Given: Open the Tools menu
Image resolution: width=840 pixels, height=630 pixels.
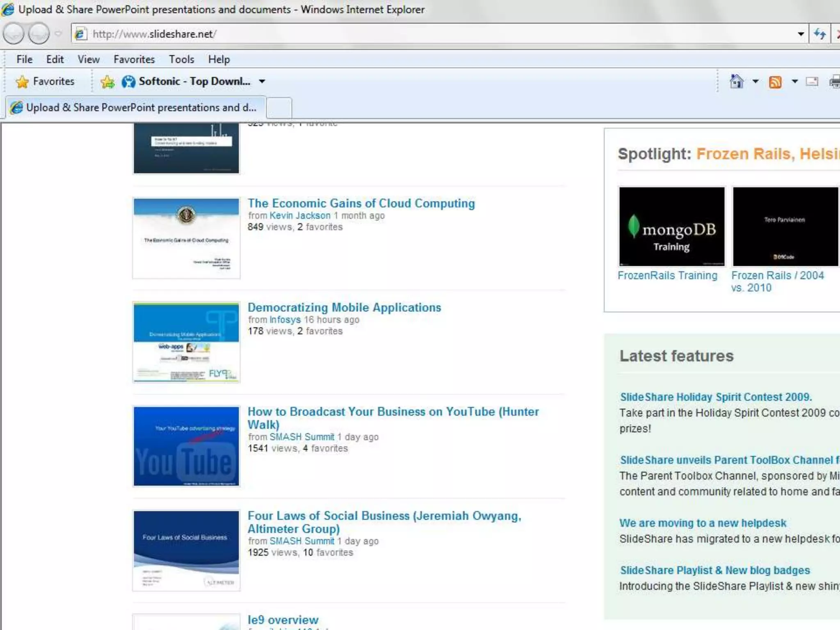Looking at the screenshot, I should click(181, 59).
